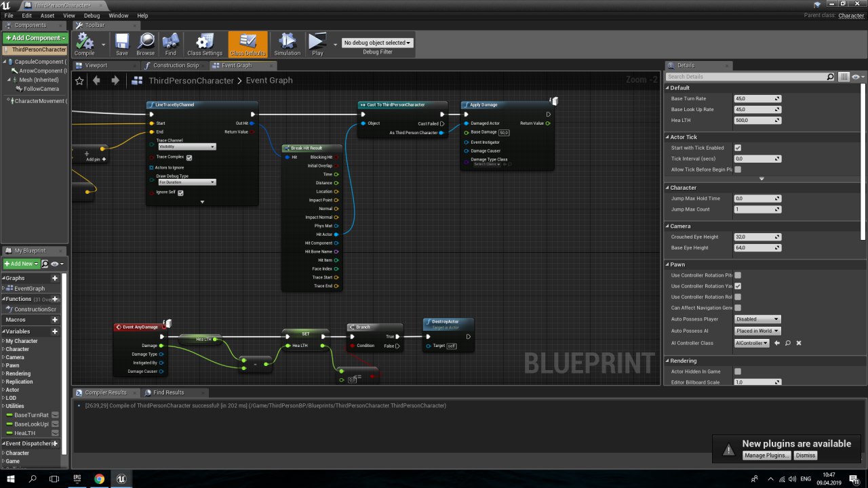The height and width of the screenshot is (488, 868).
Task: Add a new event dispatcher with plus icon
Action: (55, 443)
